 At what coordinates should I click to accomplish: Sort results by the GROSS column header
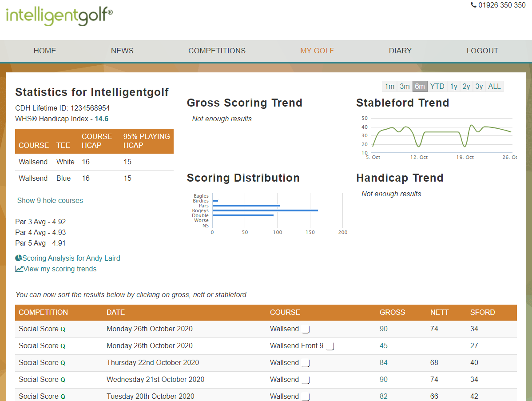(392, 313)
